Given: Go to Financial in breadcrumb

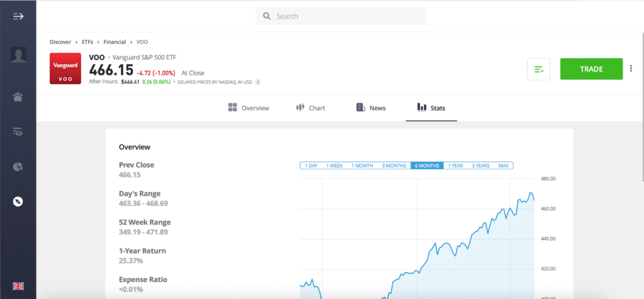Looking at the screenshot, I should coord(114,42).
